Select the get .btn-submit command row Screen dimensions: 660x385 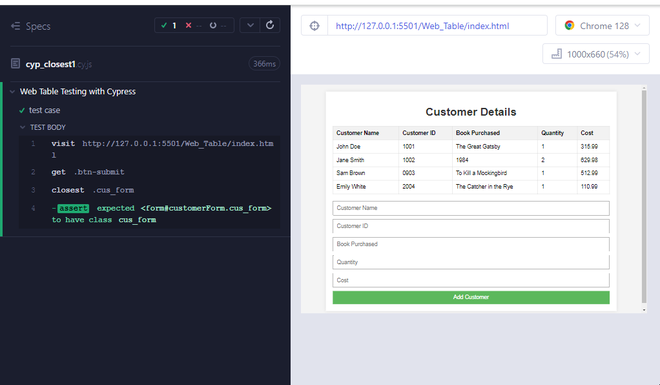(149, 172)
